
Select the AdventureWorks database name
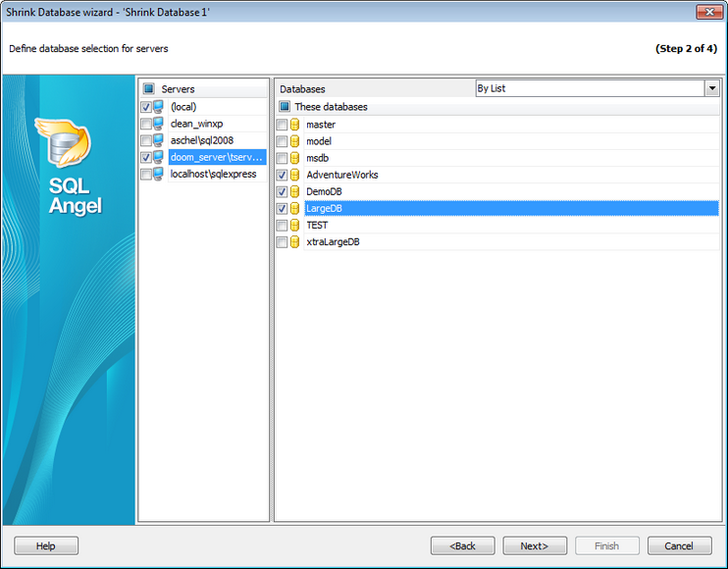pos(342,175)
